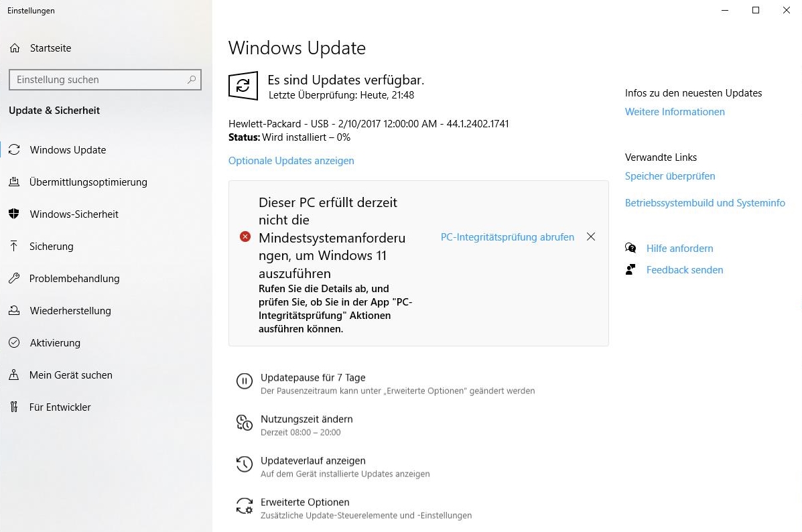Minimize the Einstellungen window
The height and width of the screenshot is (532, 802).
tap(725, 10)
